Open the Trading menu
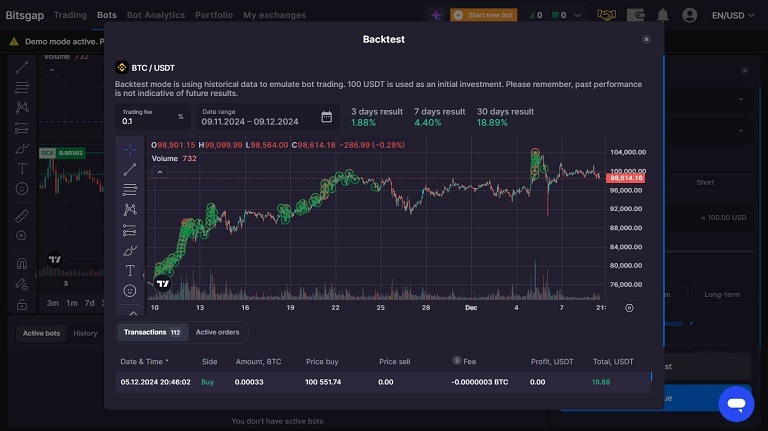Viewport: 768px width, 431px height. coord(70,15)
